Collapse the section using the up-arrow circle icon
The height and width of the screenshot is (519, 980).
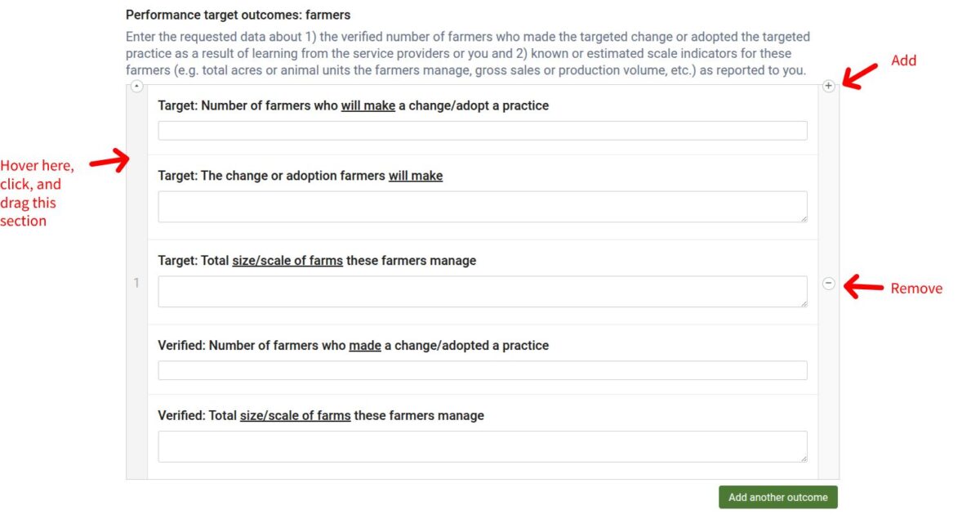pyautogui.click(x=136, y=86)
